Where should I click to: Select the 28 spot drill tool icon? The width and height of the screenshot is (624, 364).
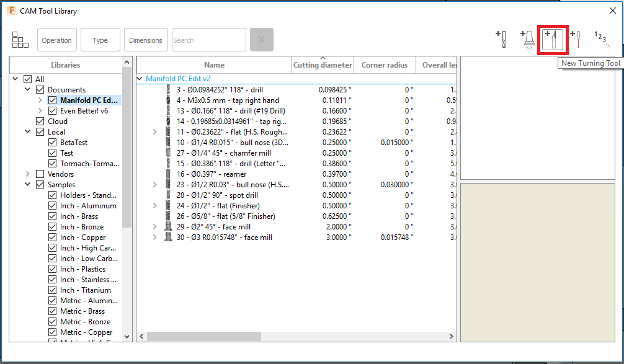click(x=168, y=195)
